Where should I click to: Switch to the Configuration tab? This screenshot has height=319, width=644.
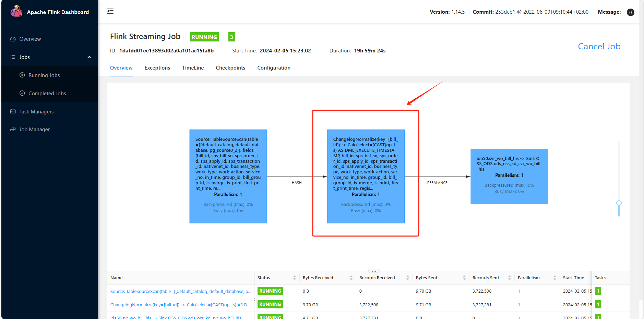click(274, 68)
